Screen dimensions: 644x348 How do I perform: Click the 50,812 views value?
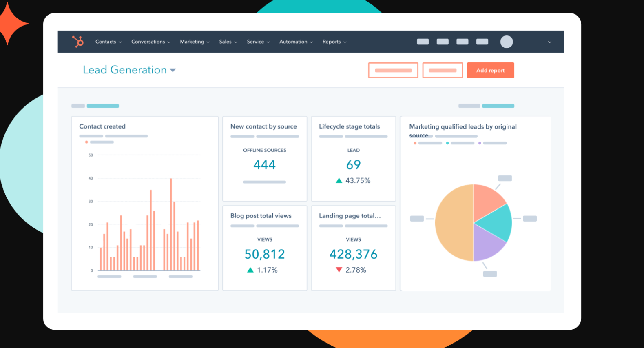(x=265, y=254)
